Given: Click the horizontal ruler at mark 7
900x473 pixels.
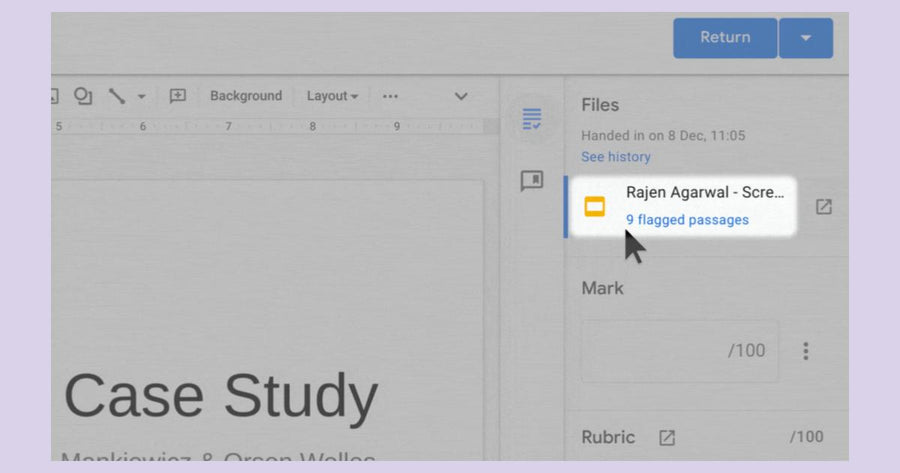Looking at the screenshot, I should tap(228, 126).
